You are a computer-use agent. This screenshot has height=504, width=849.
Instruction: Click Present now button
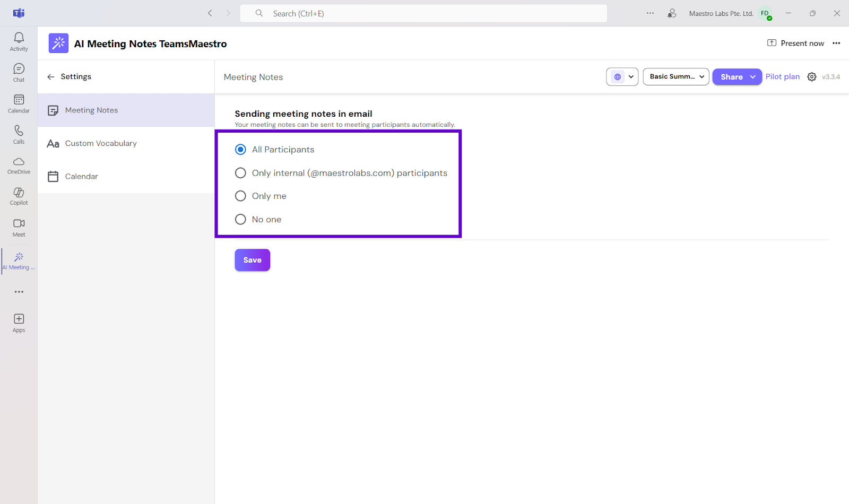[x=795, y=44]
